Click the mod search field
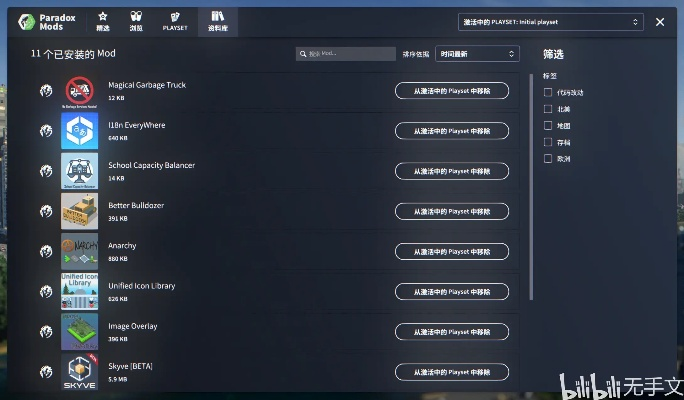The image size is (684, 400). point(346,54)
